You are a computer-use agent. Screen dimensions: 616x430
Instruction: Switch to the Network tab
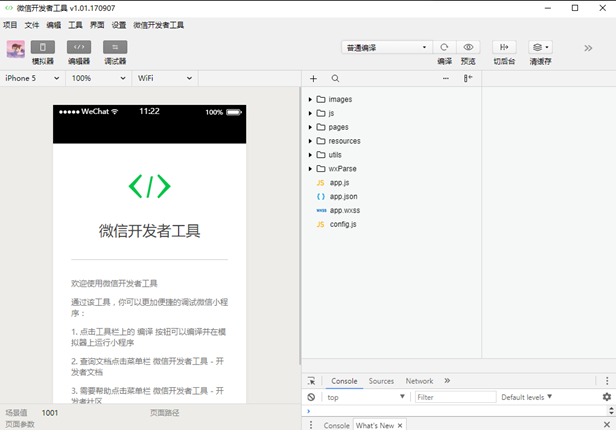tap(419, 381)
